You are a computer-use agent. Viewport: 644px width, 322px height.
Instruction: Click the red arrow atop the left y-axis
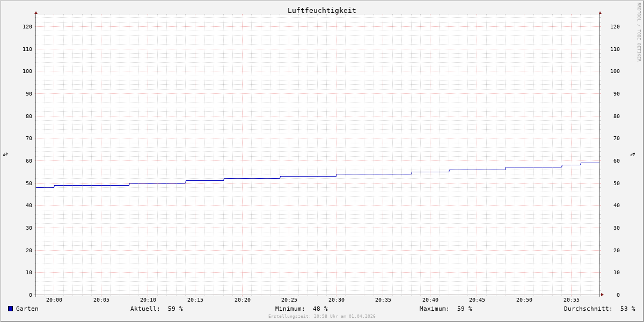[x=36, y=12]
